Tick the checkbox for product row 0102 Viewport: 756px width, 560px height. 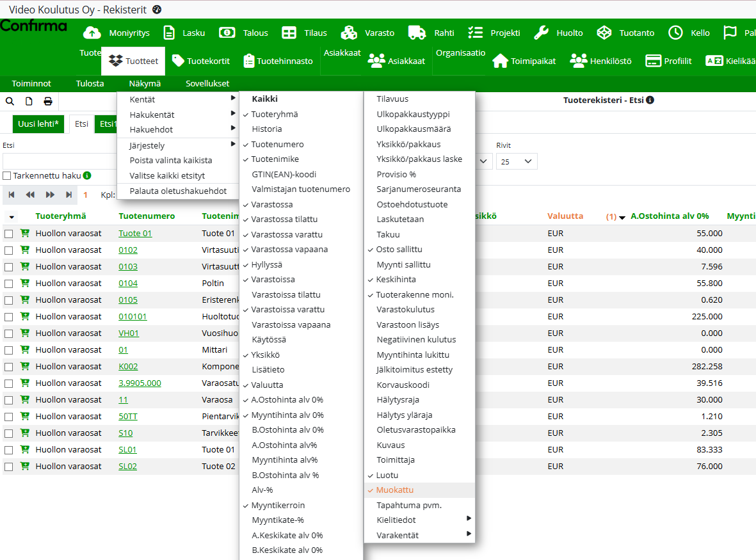coord(8,250)
